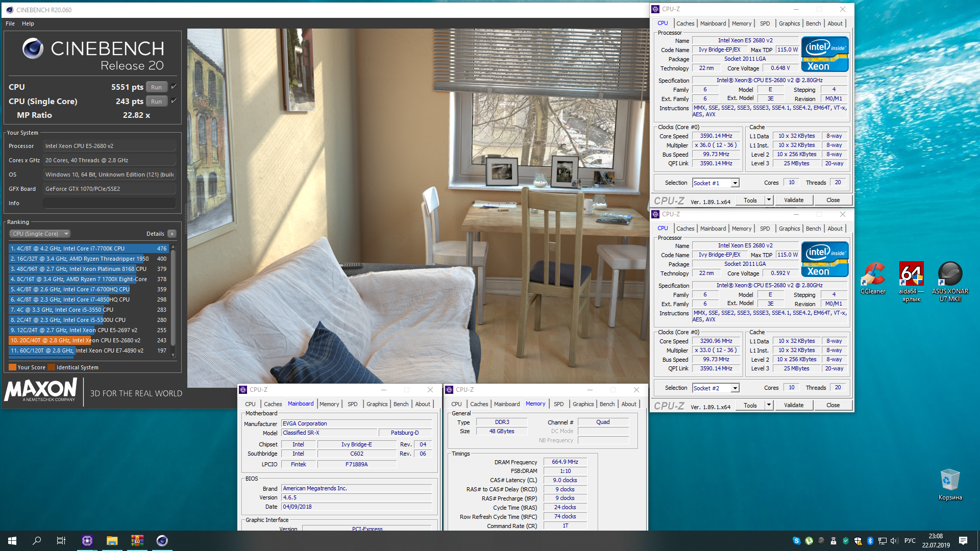Click the Intel Xeon logo in the Socket #2 CPU-Z window
980x551 pixels.
click(825, 260)
